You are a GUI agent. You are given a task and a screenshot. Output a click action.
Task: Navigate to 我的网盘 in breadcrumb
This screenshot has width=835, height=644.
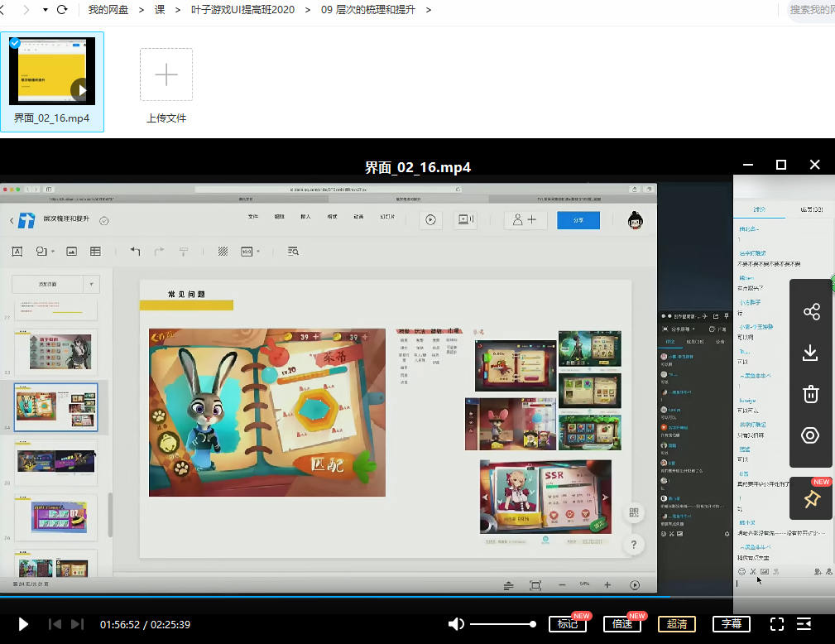click(x=108, y=10)
